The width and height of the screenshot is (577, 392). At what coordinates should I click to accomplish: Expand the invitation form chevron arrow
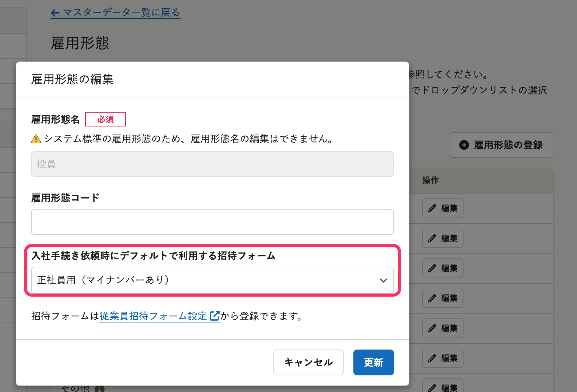pos(383,280)
